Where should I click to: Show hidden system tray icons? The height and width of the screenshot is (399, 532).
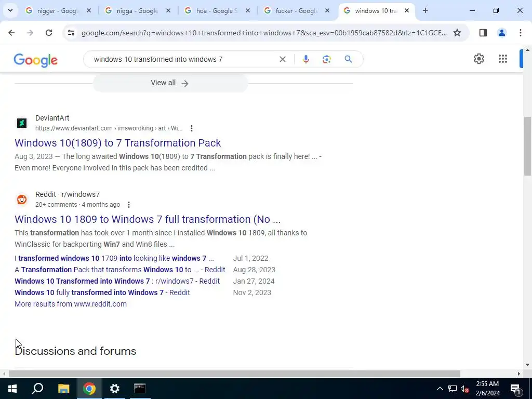(440, 389)
